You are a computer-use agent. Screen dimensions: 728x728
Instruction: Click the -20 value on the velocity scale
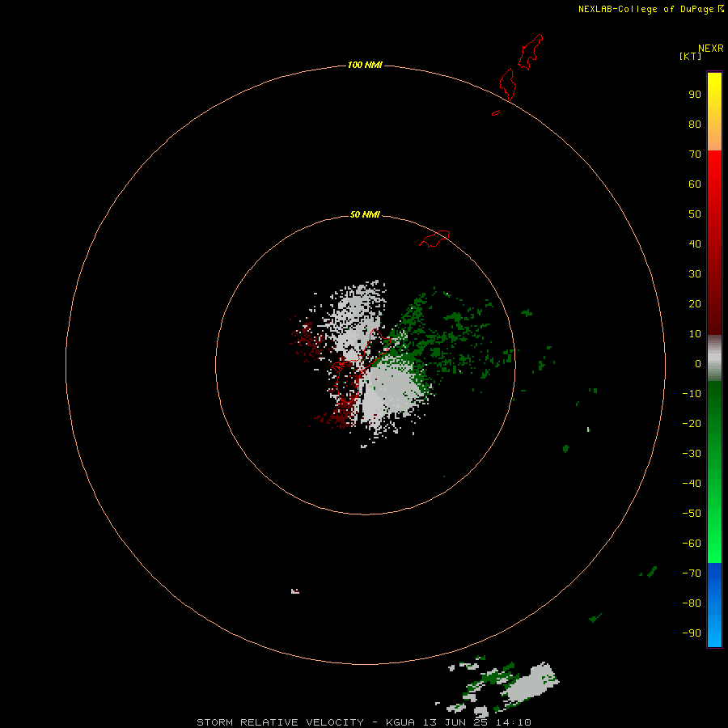[692, 424]
